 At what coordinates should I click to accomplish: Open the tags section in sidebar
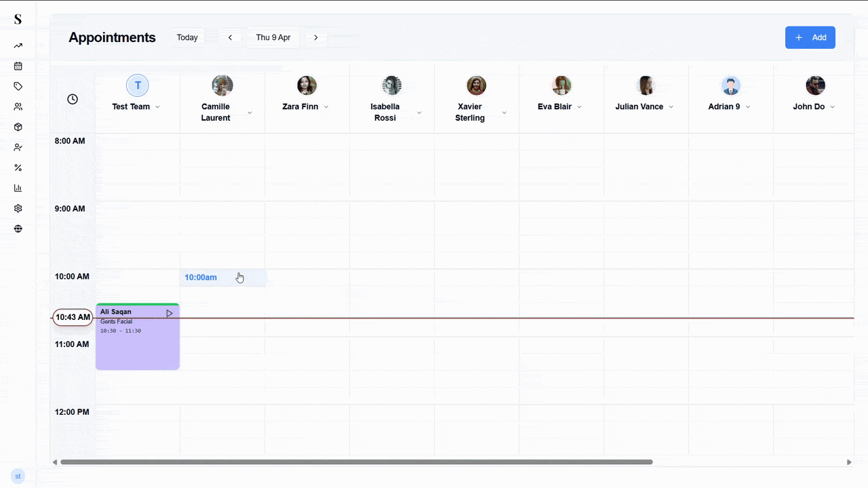tap(18, 86)
